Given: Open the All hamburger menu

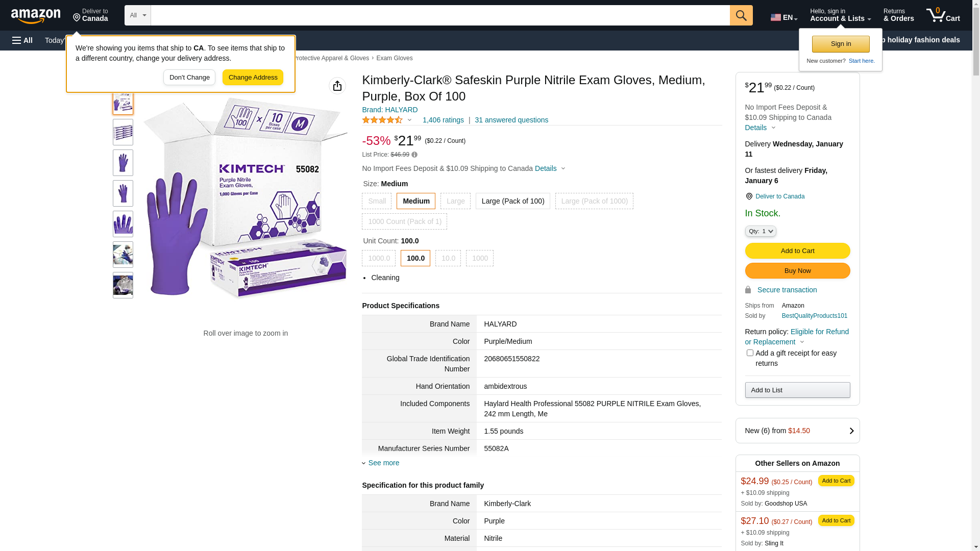Looking at the screenshot, I should tap(22, 40).
